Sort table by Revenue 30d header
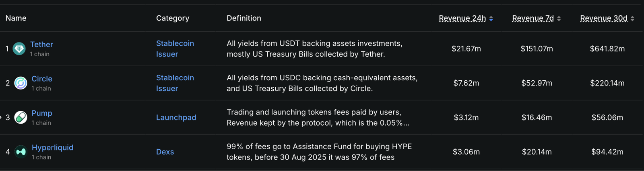The height and width of the screenshot is (171, 644). point(603,18)
